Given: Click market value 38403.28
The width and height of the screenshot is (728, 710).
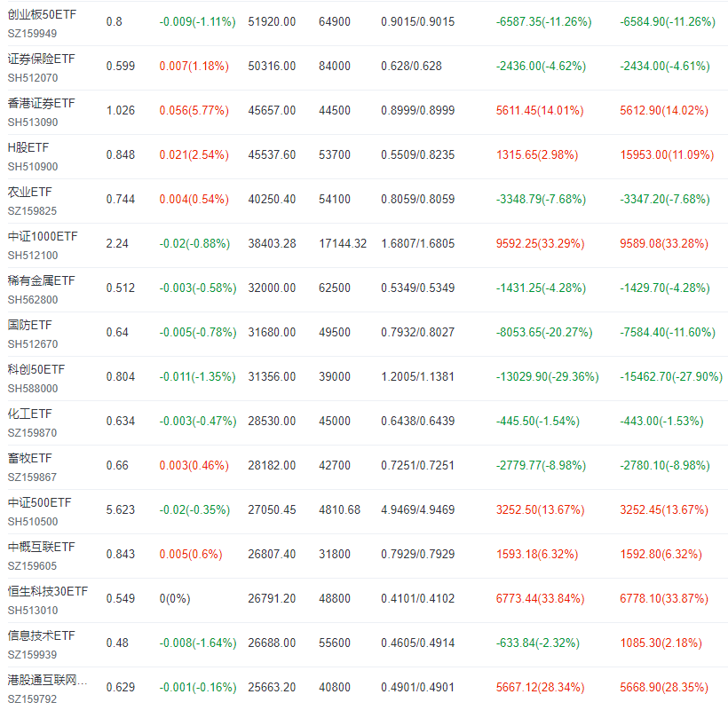Looking at the screenshot, I should 272,244.
